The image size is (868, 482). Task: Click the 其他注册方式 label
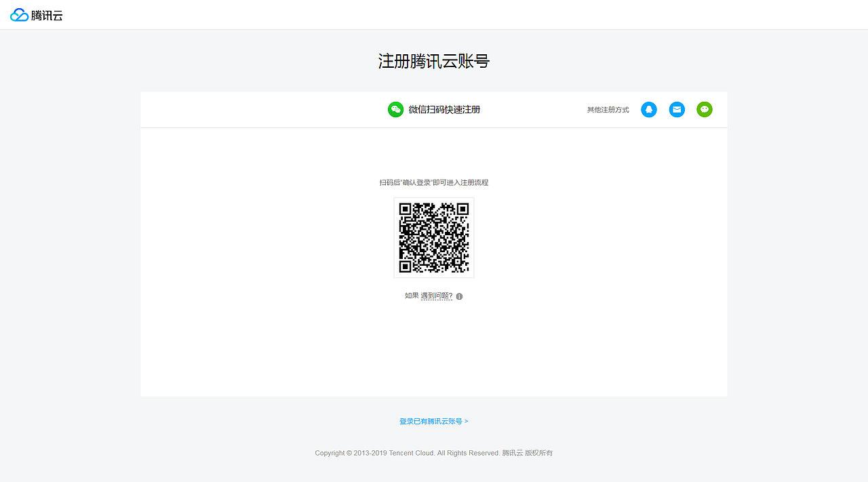(x=608, y=110)
